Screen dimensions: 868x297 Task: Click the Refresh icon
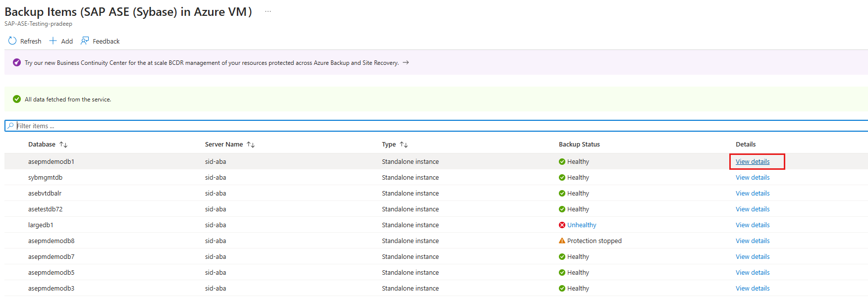point(12,41)
